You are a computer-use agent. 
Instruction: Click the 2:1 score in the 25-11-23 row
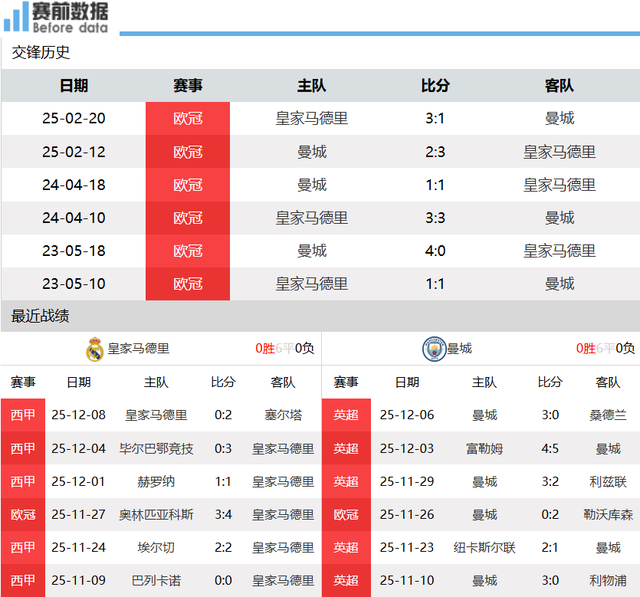(x=550, y=547)
